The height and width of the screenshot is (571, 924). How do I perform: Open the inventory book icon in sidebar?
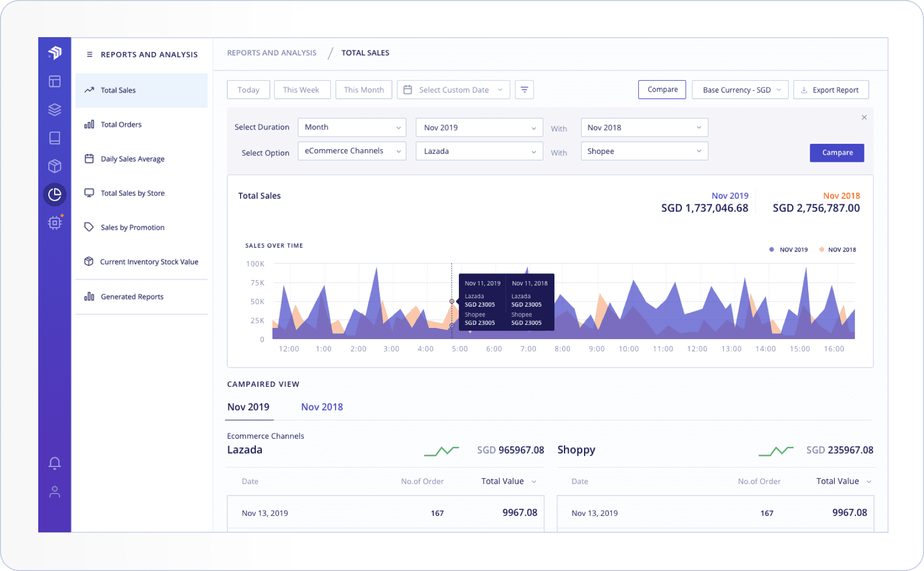tap(55, 138)
